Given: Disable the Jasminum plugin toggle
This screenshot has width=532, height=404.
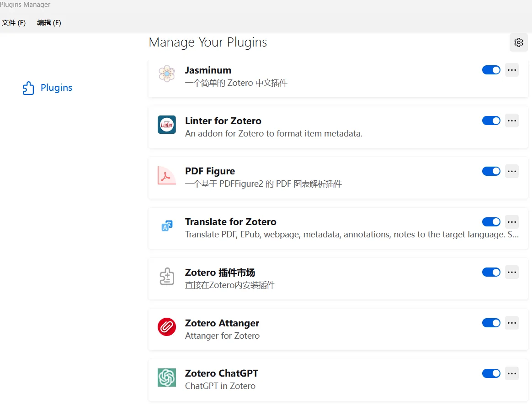Looking at the screenshot, I should tap(491, 70).
